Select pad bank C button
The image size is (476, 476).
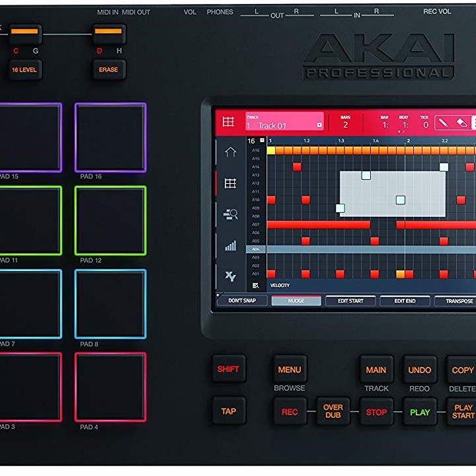coord(24,34)
